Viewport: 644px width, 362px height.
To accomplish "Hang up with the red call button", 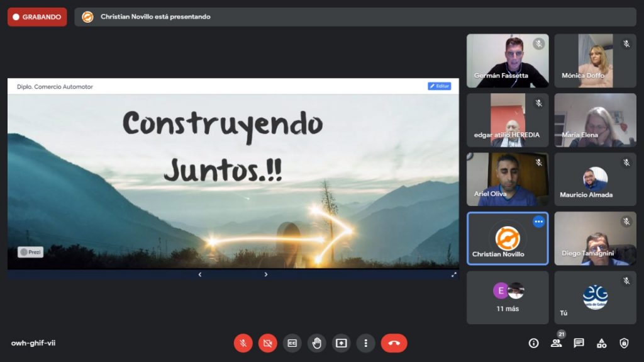I will click(x=394, y=343).
